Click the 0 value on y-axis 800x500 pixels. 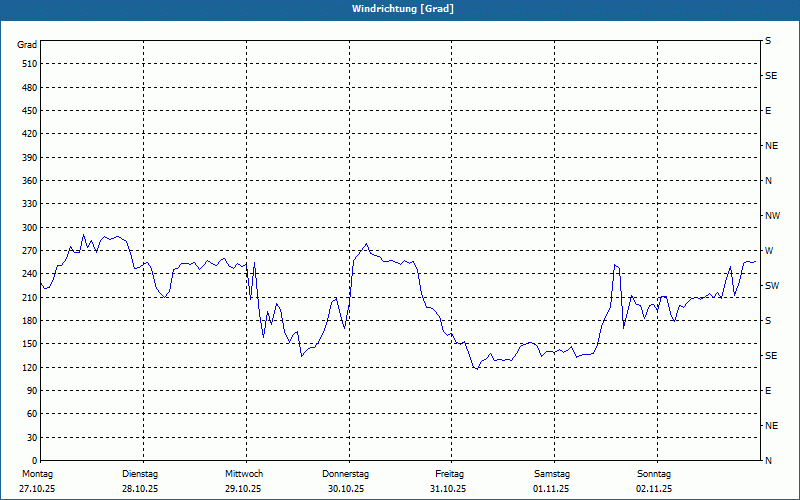coord(33,438)
